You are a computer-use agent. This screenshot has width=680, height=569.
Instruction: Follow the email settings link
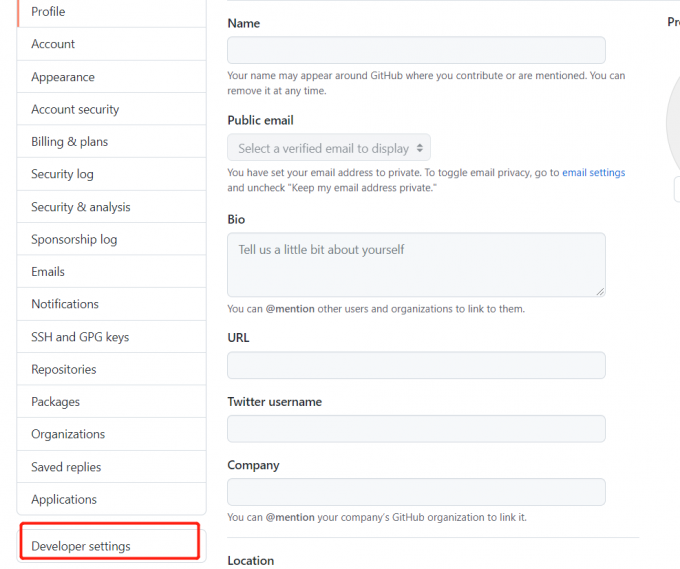point(593,173)
